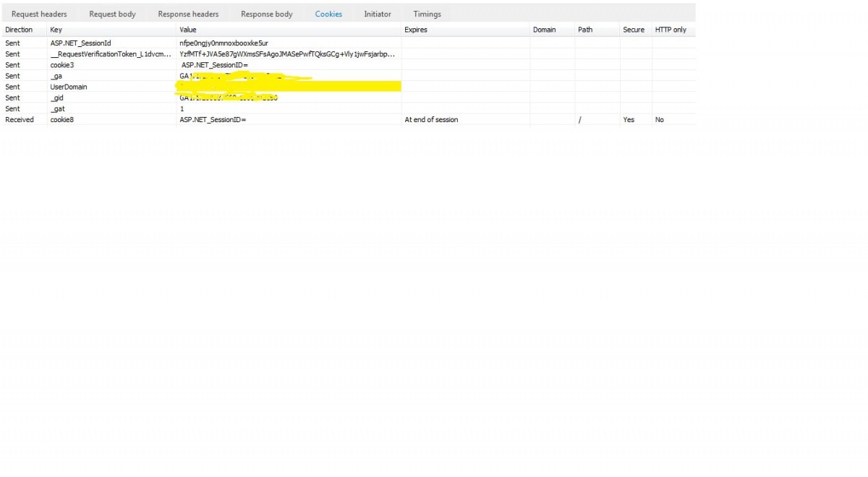Sort by the Path column
The width and height of the screenshot is (868, 477).
point(584,30)
